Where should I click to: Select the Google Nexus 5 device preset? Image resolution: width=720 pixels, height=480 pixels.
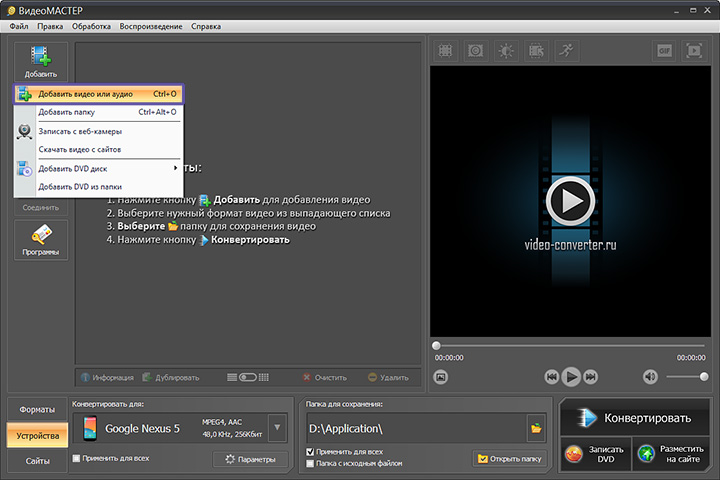coord(171,428)
